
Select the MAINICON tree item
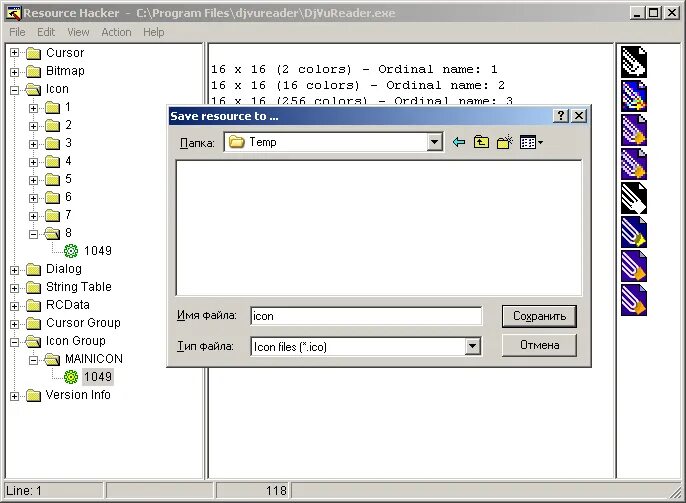(94, 359)
